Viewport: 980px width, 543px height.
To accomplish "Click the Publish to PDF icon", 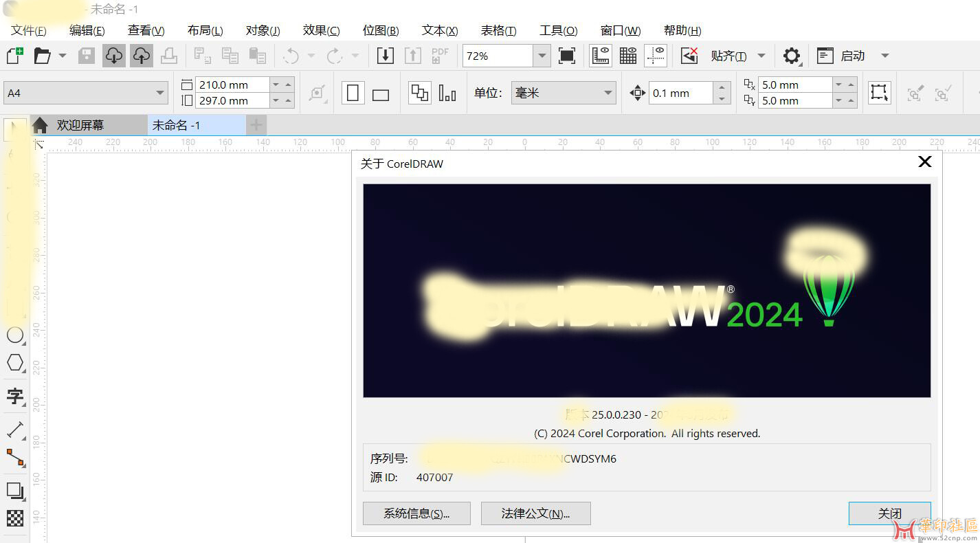I will coord(440,56).
